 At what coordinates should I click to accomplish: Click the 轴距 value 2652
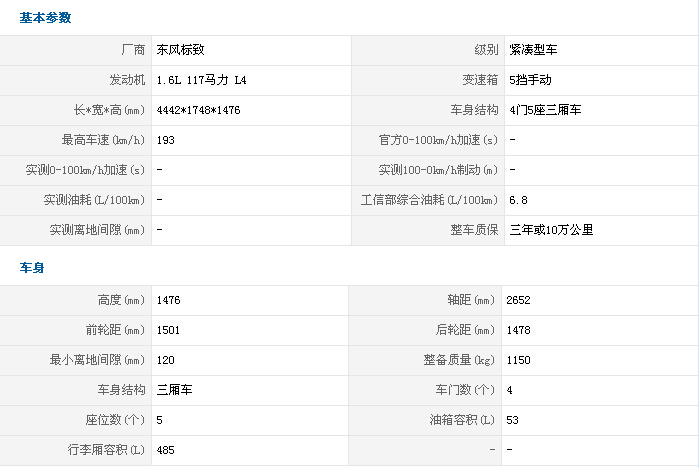click(520, 300)
